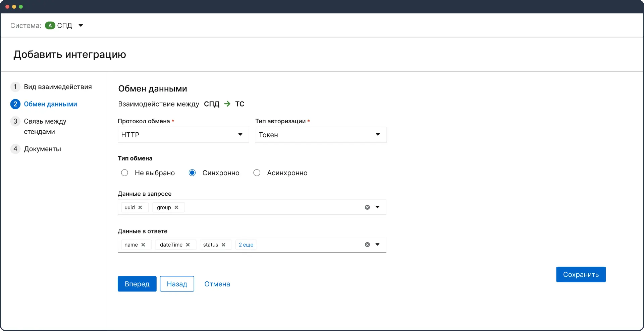
Task: Click the green A badge next to СПД
Action: pyautogui.click(x=50, y=25)
